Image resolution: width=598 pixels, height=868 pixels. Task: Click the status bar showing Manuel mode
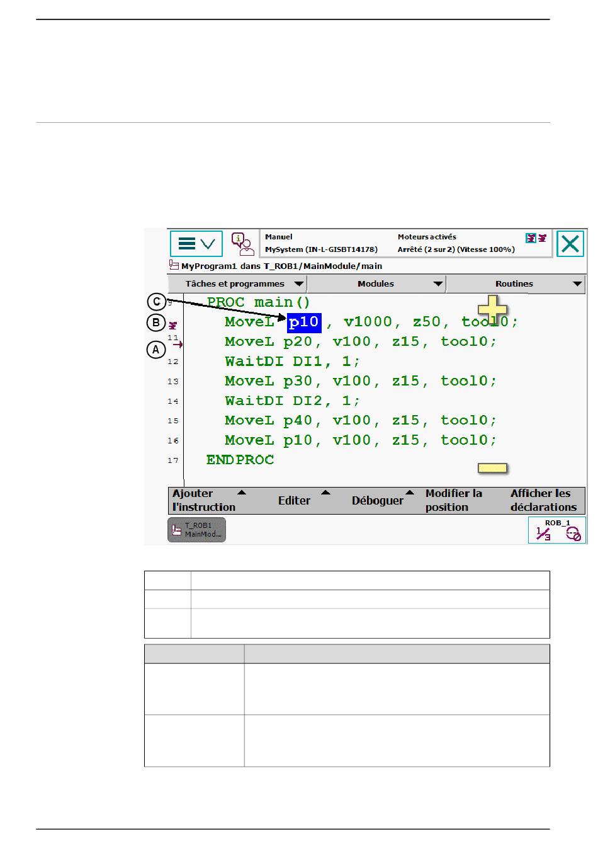coord(406,244)
